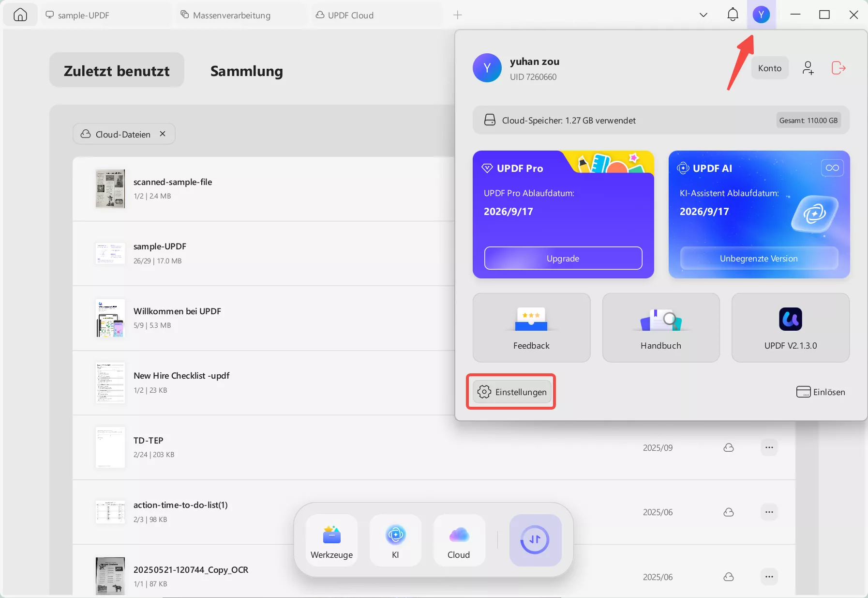Screen dimensions: 868x598
Task: Go to the Home screen icon
Action: point(20,15)
